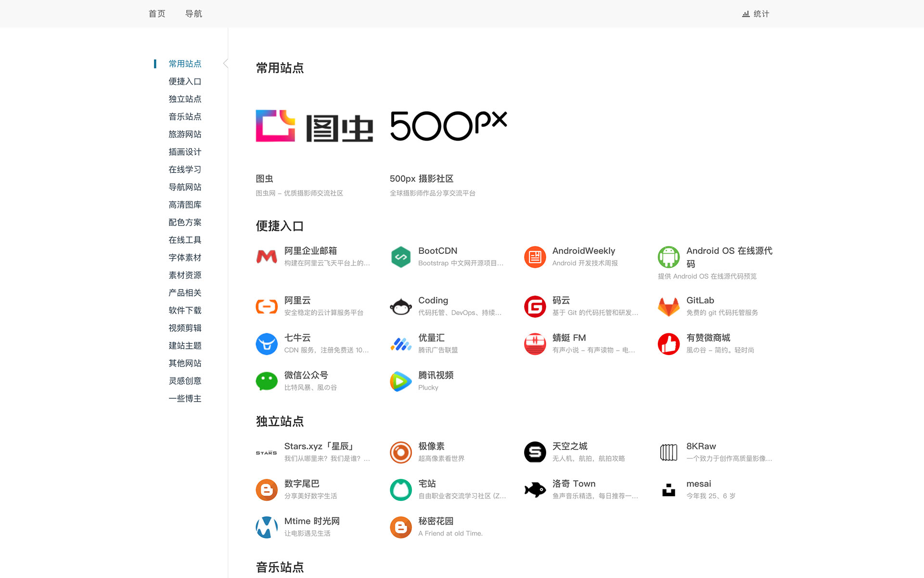This screenshot has width=924, height=578.
Task: Click the GitLab fox icon
Action: [x=668, y=307]
